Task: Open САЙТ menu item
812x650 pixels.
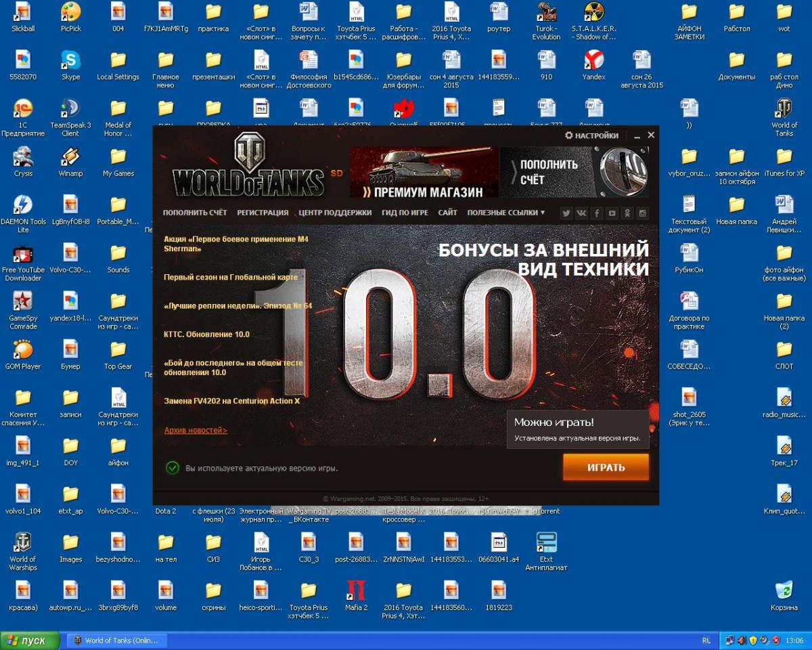Action: [447, 213]
